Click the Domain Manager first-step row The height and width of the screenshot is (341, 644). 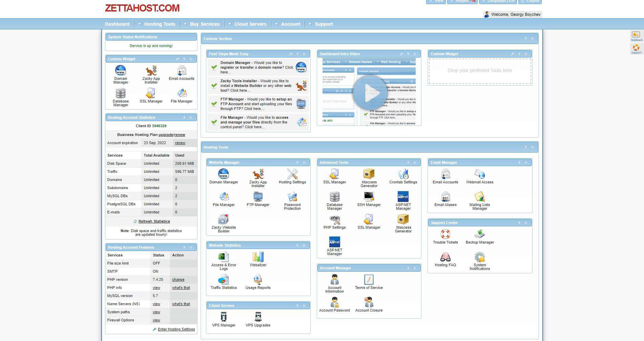click(x=258, y=67)
